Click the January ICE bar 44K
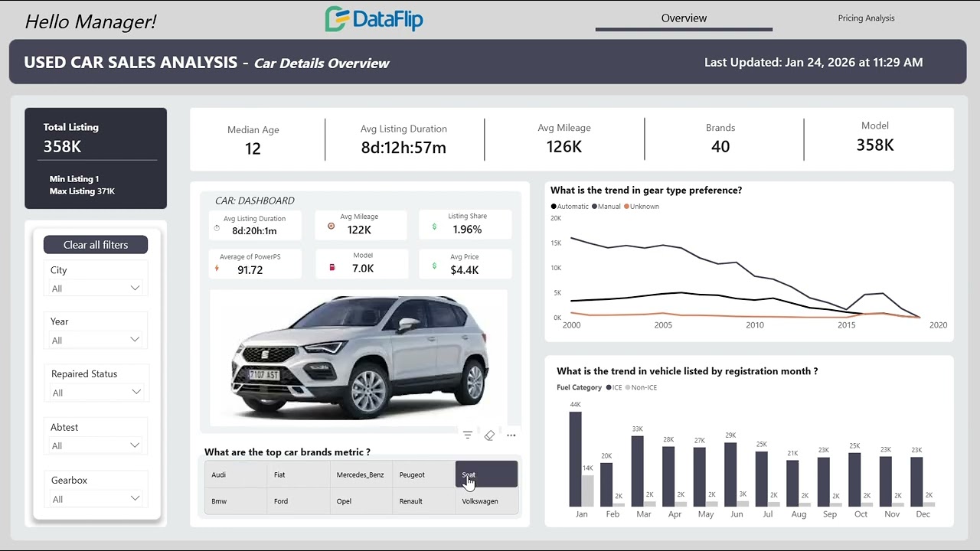Viewport: 980px width, 551px height. pos(575,459)
